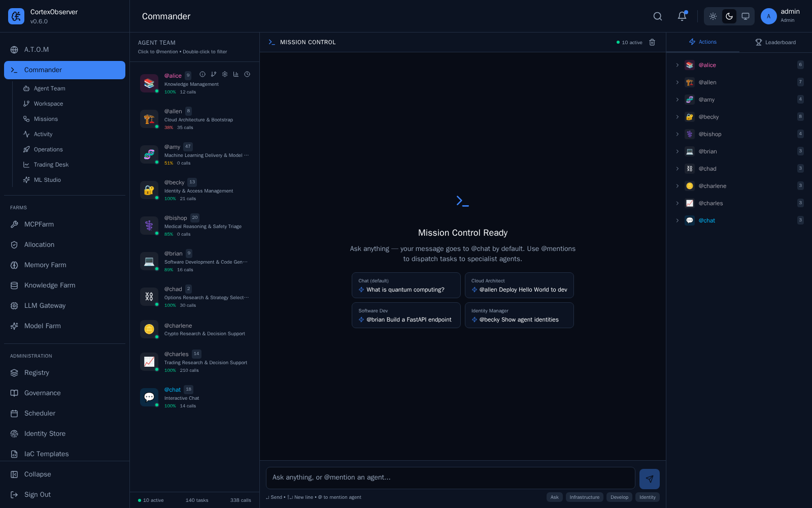Click the Infrastructure quick filter chip

coord(585,497)
